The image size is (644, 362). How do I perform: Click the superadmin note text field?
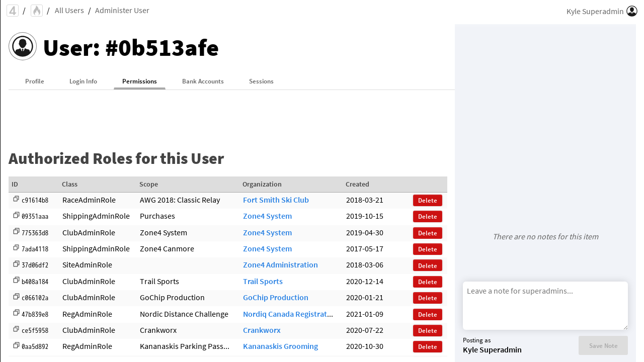(545, 305)
